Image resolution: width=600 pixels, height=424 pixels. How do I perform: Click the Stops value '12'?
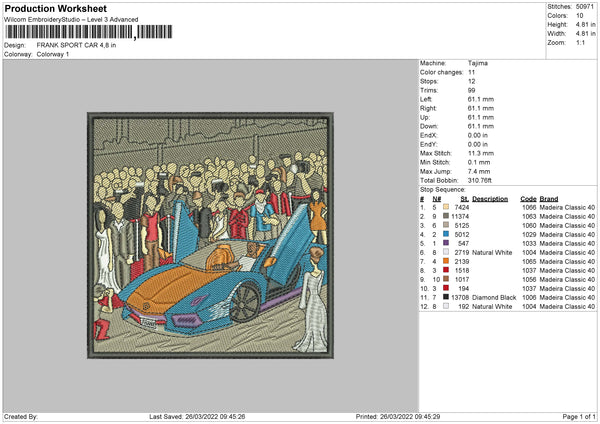tap(471, 82)
